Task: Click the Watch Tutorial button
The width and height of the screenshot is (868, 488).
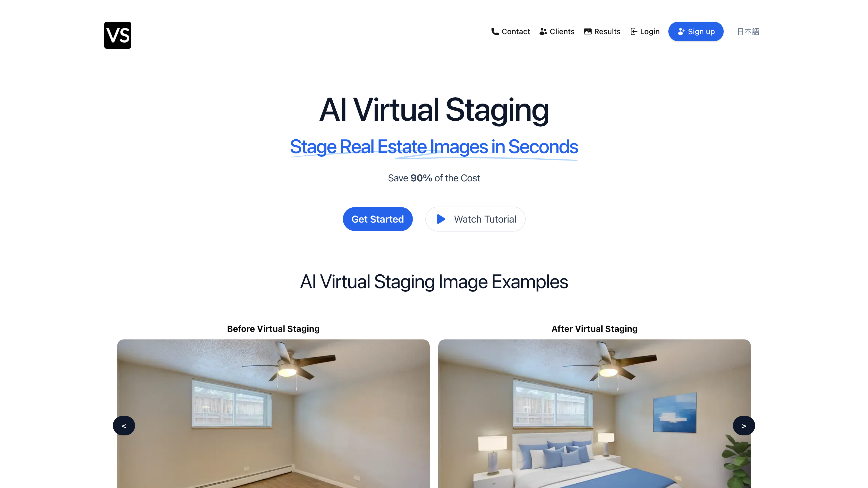Action: 475,219
